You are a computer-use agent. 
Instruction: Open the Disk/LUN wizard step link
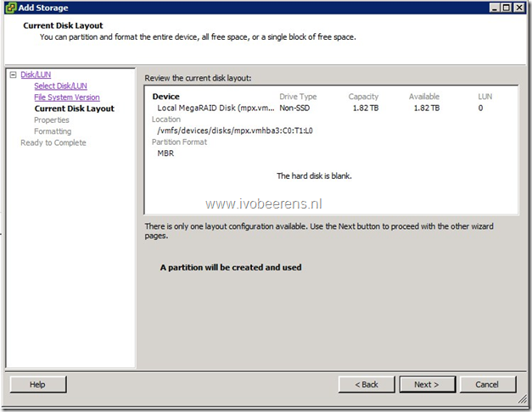36,75
